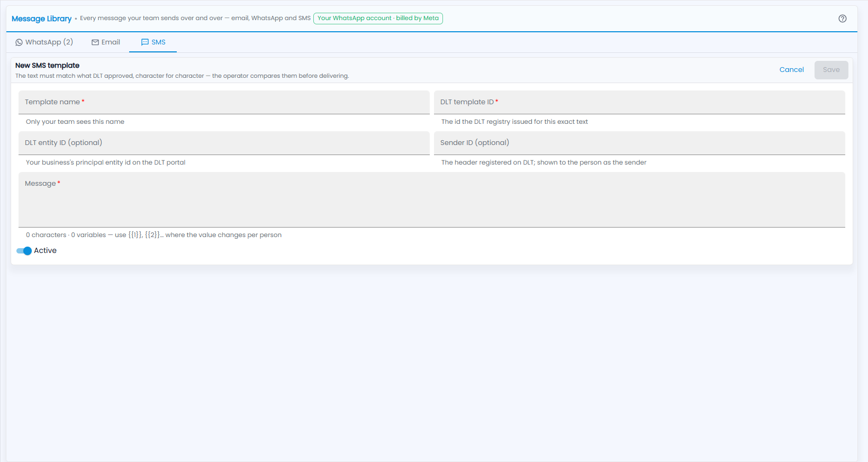Click 'Only your team sees this name' hint

click(x=75, y=122)
